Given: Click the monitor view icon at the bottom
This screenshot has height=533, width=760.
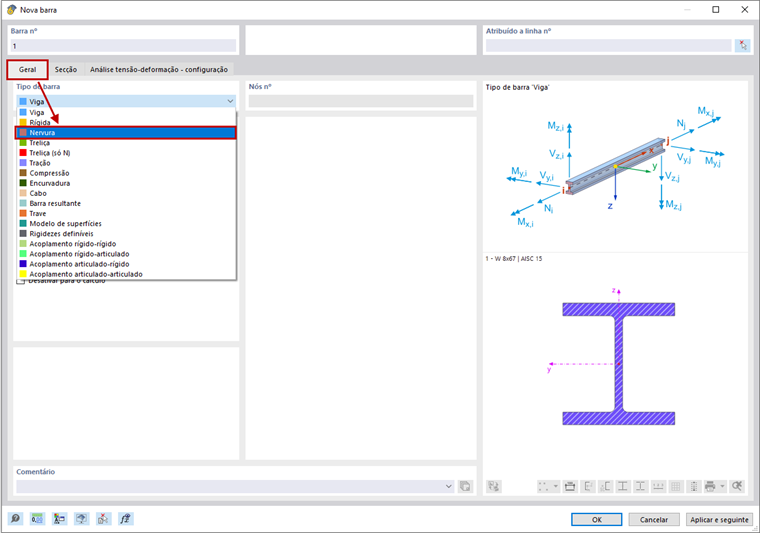Looking at the screenshot, I should [x=81, y=518].
